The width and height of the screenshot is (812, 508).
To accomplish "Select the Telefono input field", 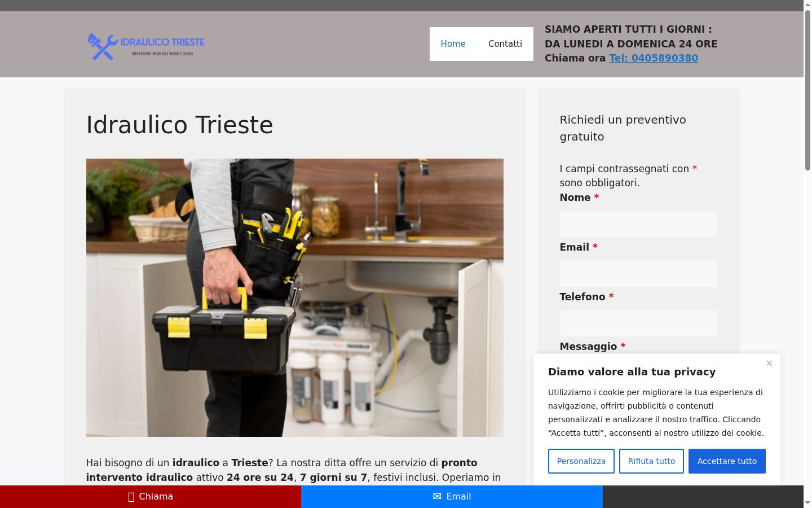I will click(638, 323).
